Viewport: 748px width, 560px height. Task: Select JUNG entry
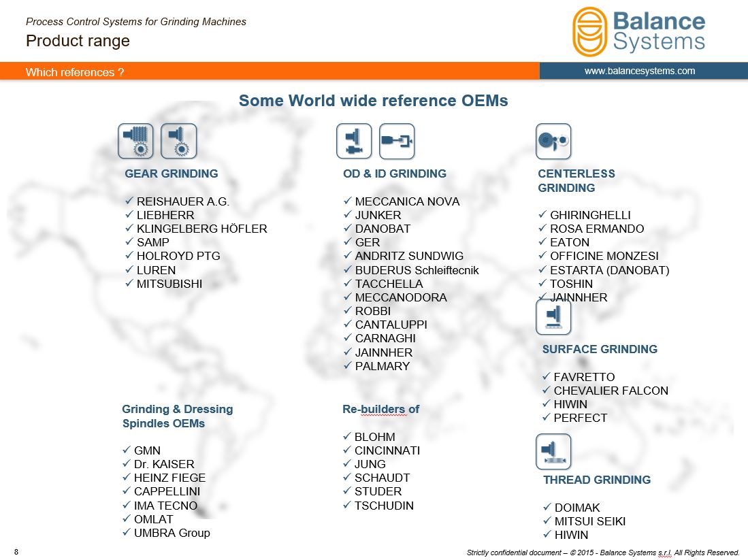(370, 465)
